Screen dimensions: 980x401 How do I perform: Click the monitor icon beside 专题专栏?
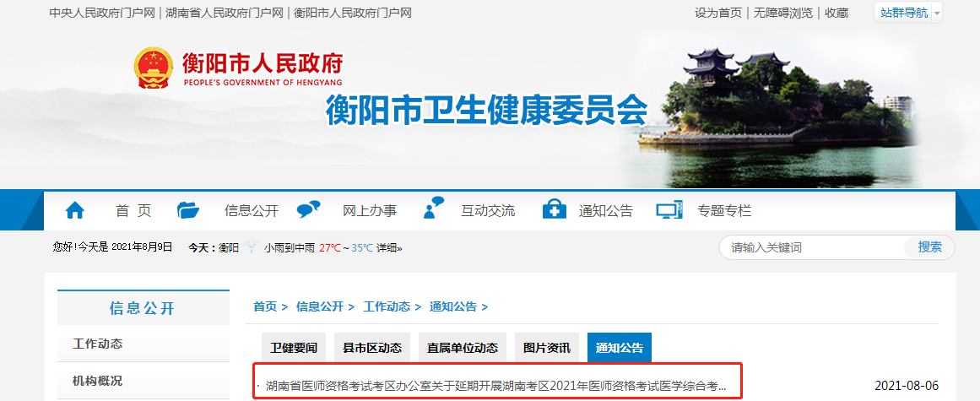click(x=669, y=210)
